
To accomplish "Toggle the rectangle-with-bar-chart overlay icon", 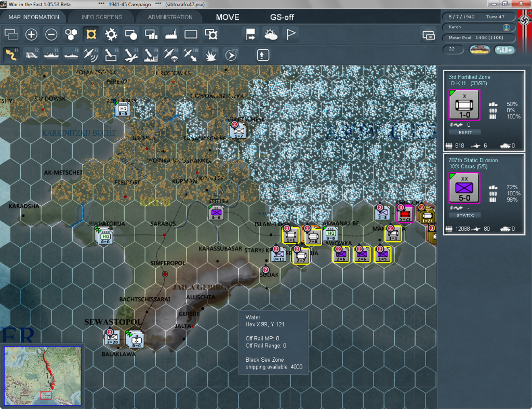I will 151,34.
